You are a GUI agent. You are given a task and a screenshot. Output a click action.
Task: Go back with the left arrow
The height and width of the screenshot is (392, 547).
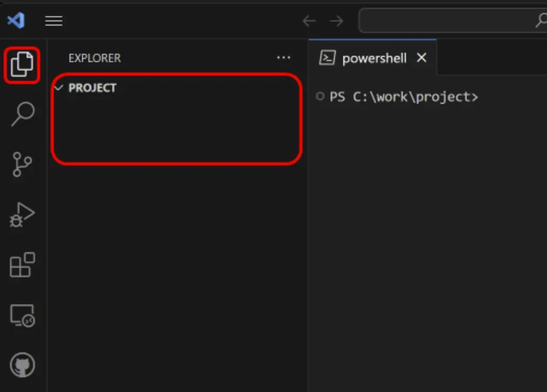point(309,21)
